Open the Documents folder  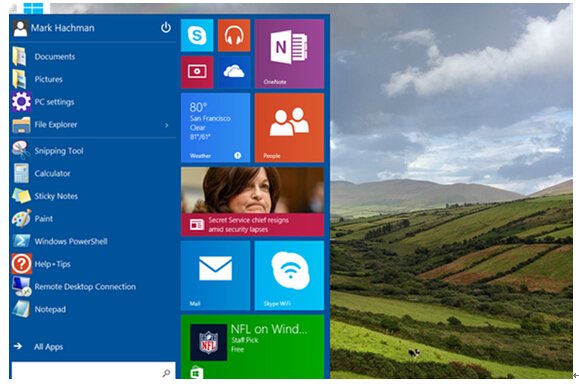tap(93, 56)
